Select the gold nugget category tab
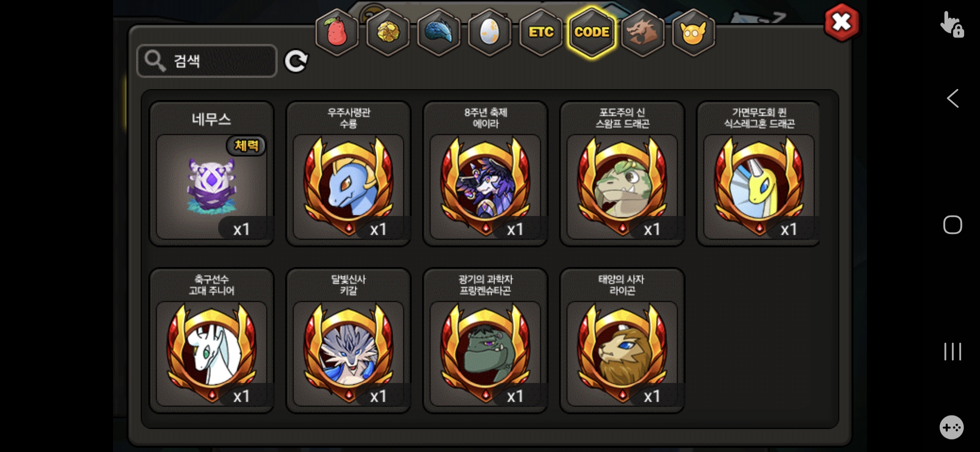 (388, 32)
